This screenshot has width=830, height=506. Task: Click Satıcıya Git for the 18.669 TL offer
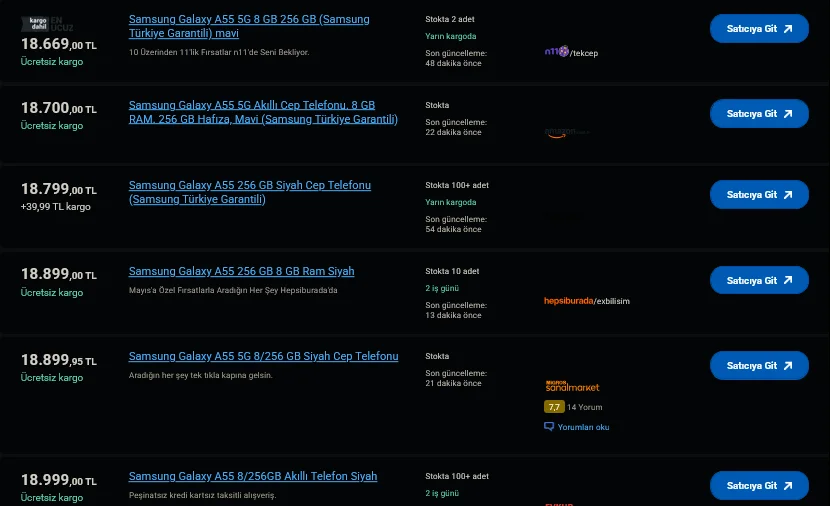pyautogui.click(x=759, y=29)
